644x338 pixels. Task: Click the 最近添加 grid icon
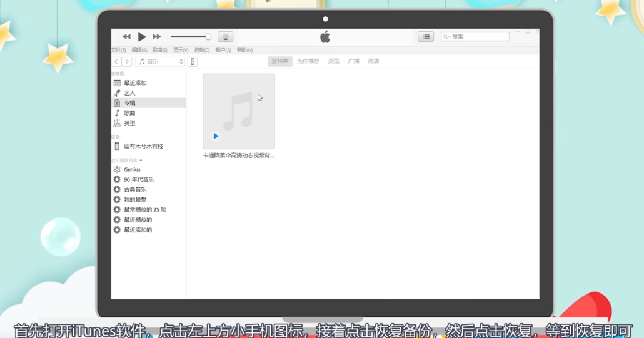pos(117,83)
